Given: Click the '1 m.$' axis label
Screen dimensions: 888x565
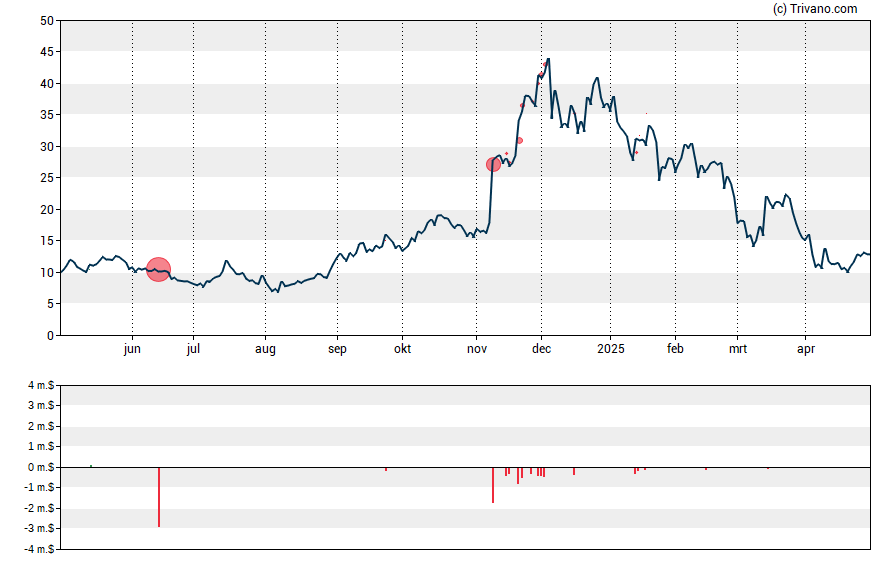Looking at the screenshot, I should coord(41,447).
